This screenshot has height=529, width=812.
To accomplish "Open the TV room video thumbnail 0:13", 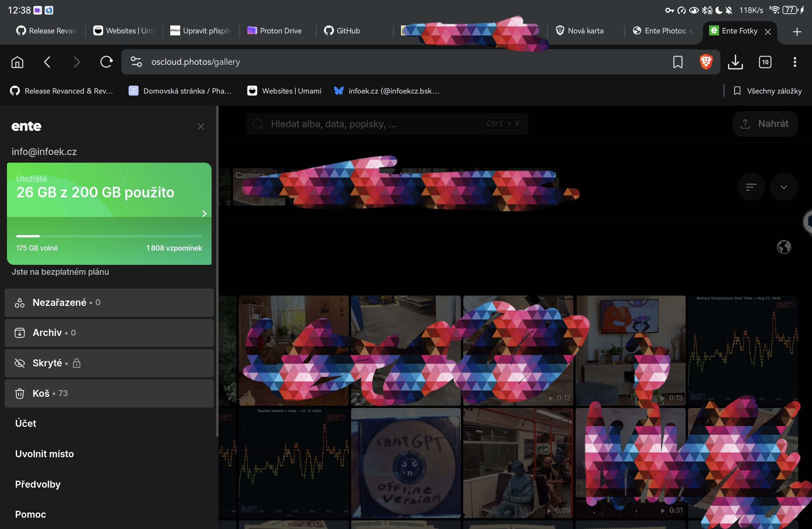I will pyautogui.click(x=630, y=350).
